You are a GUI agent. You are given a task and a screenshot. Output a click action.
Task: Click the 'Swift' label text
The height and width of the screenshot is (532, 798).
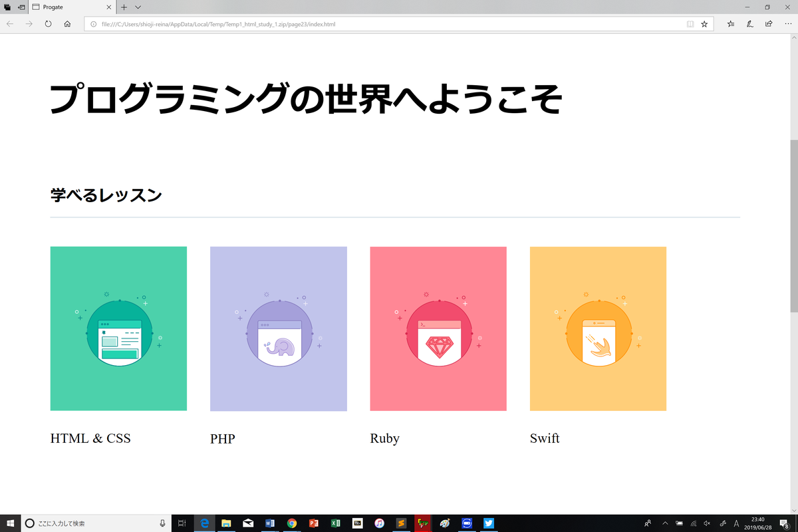[545, 438]
